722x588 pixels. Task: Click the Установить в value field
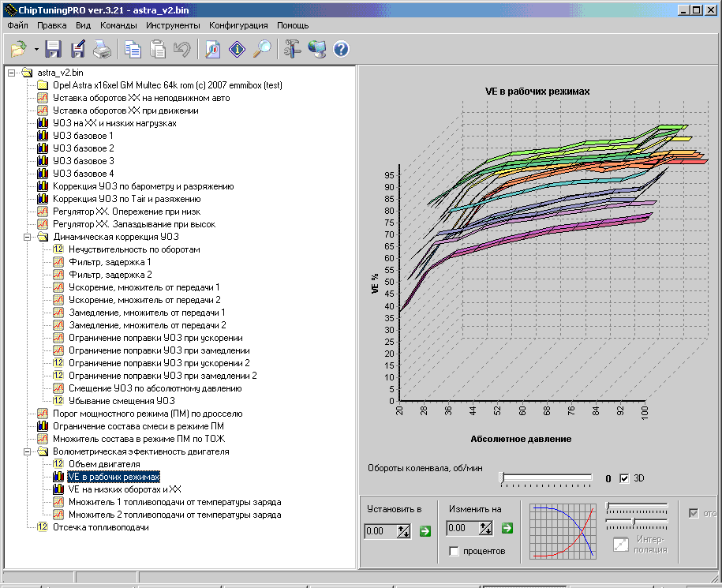380,531
